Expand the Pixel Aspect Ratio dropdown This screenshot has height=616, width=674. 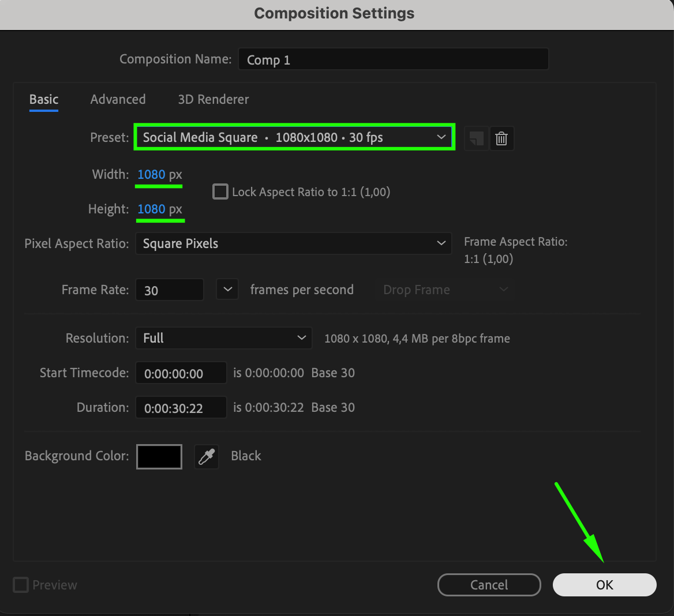coord(293,243)
